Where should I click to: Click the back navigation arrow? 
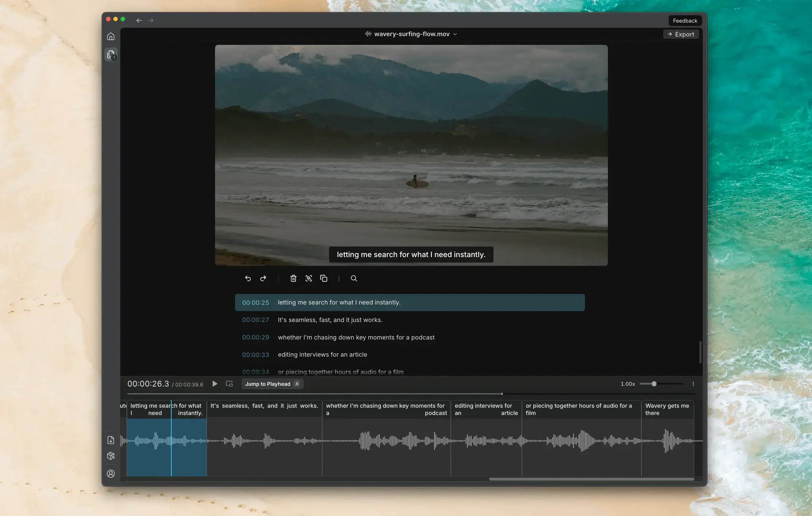[x=139, y=20]
